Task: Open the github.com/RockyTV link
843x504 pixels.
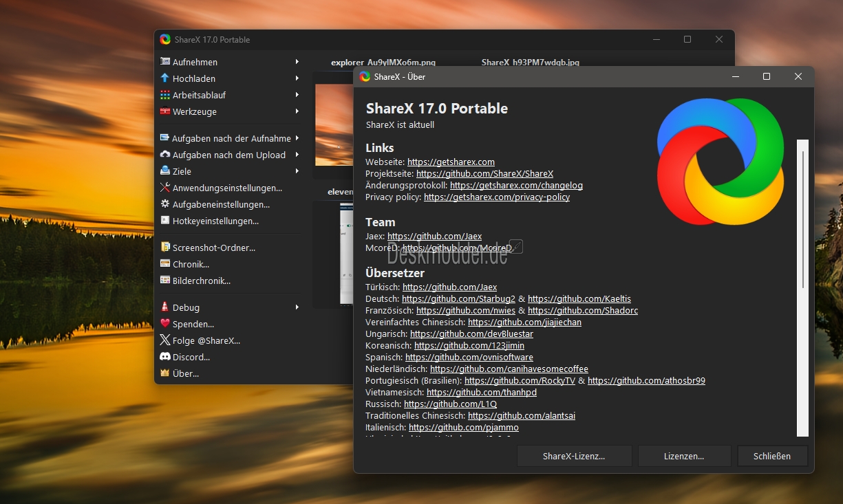Action: (x=520, y=381)
